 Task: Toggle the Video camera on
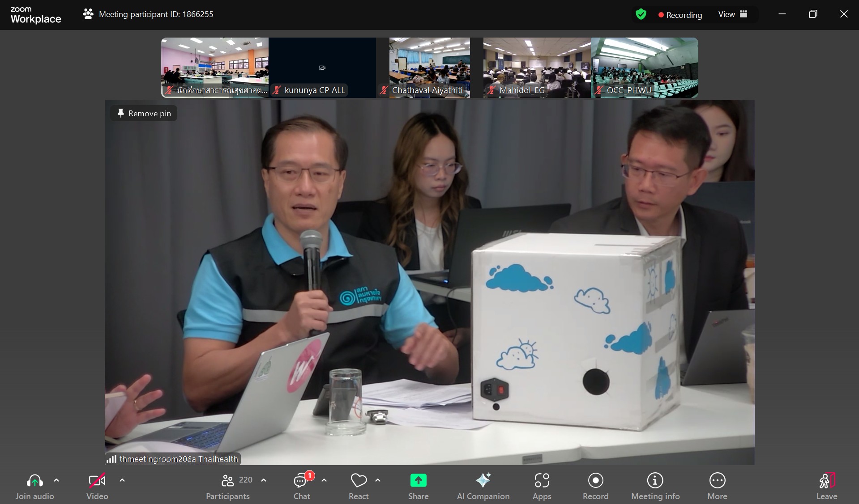pyautogui.click(x=97, y=481)
